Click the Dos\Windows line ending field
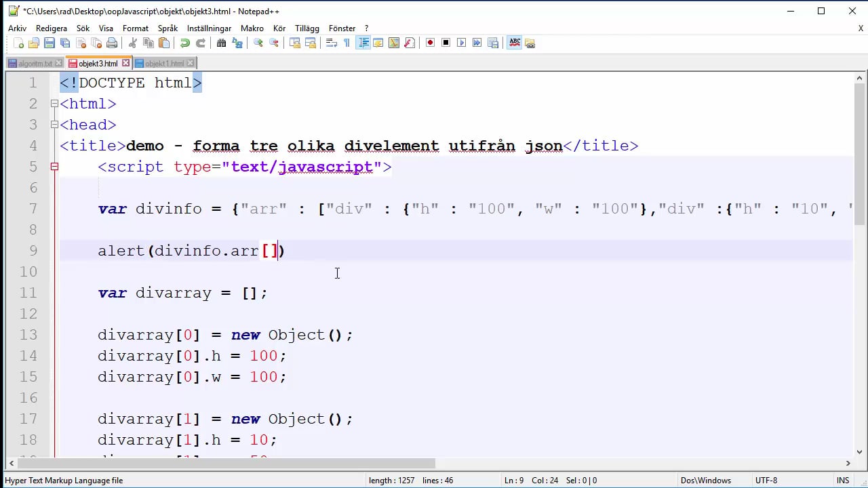 (x=706, y=481)
